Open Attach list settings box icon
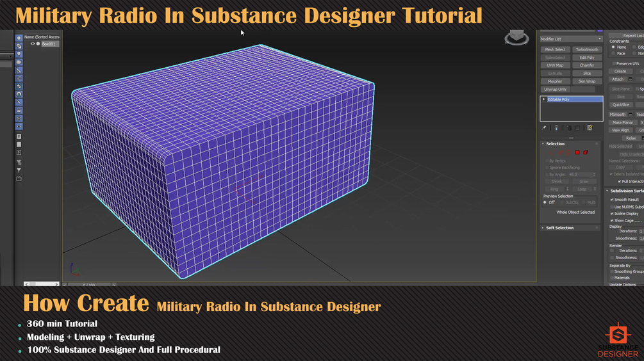644x361 pixels. (x=631, y=79)
